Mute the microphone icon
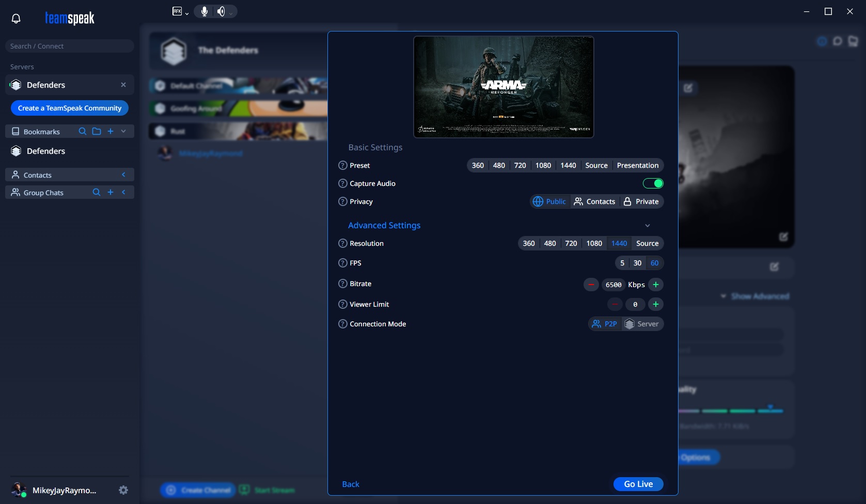 (x=204, y=11)
